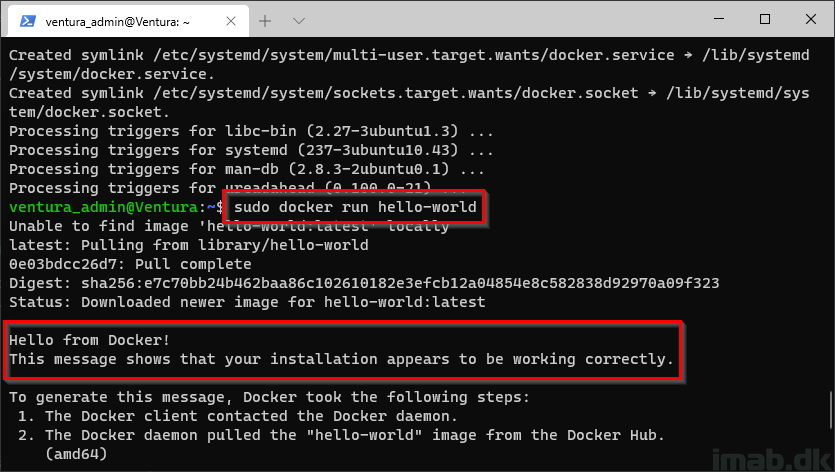Screen dimensions: 835x472
Task: Click the 0e03bdcc26d7 Pull complete line
Action: (x=130, y=264)
